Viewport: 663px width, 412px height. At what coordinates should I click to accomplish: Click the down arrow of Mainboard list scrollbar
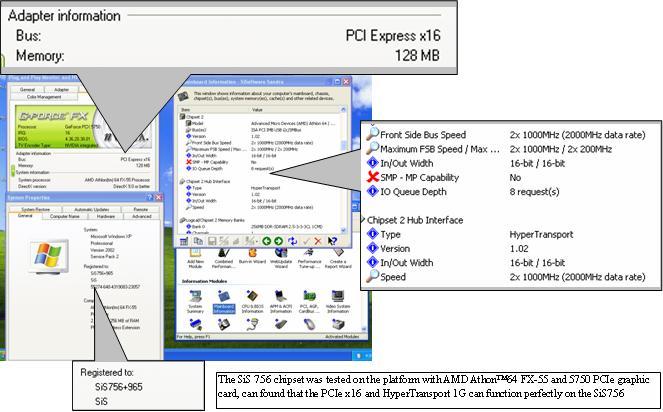(x=343, y=231)
